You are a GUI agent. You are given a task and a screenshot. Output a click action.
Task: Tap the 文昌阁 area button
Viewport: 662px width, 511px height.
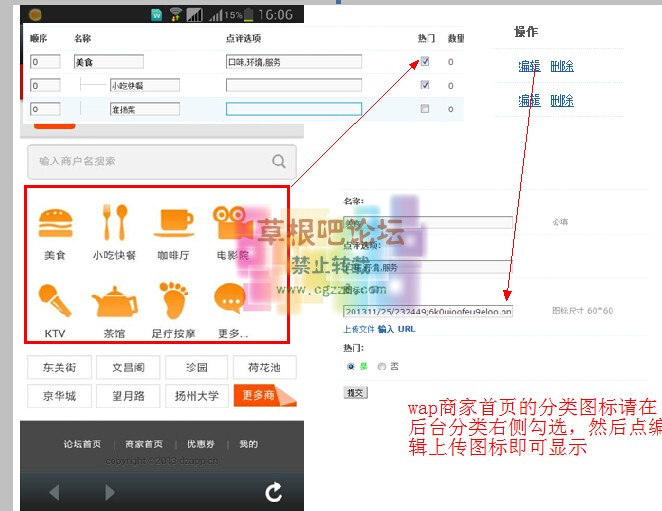[x=128, y=367]
